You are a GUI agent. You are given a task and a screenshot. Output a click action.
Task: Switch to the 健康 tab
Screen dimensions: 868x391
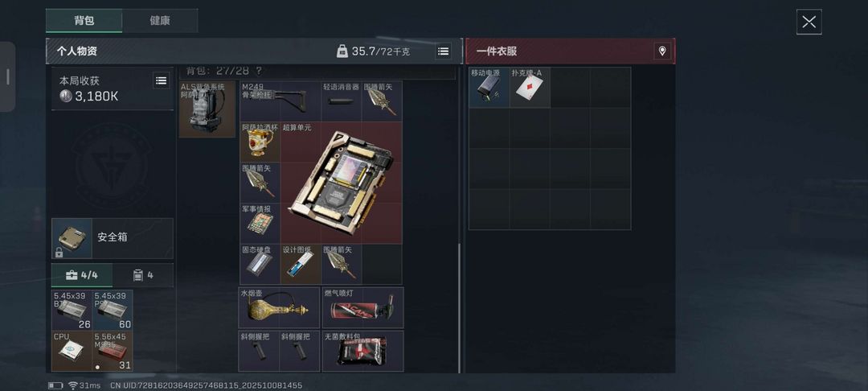click(x=160, y=21)
